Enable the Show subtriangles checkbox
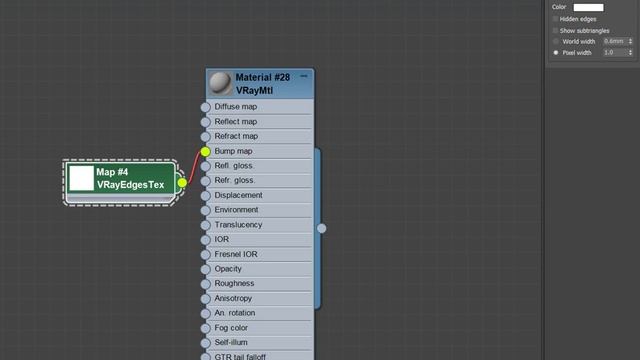The width and height of the screenshot is (640, 360). click(555, 30)
